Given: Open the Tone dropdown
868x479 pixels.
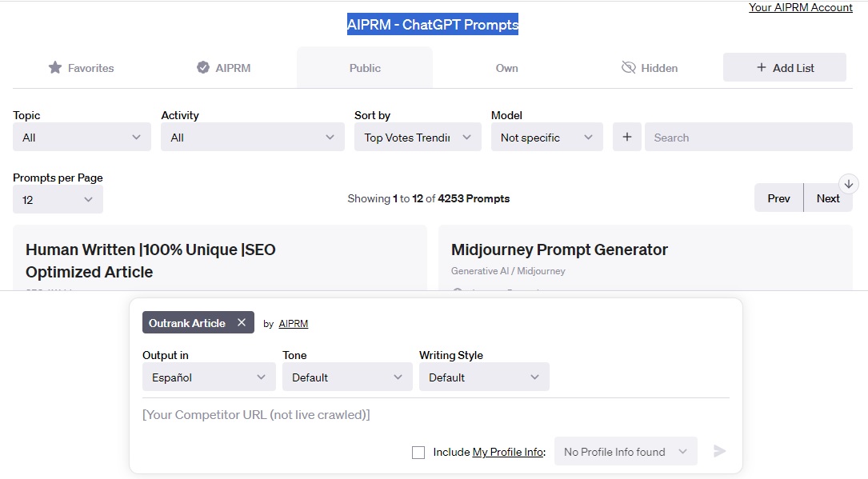Looking at the screenshot, I should point(346,376).
